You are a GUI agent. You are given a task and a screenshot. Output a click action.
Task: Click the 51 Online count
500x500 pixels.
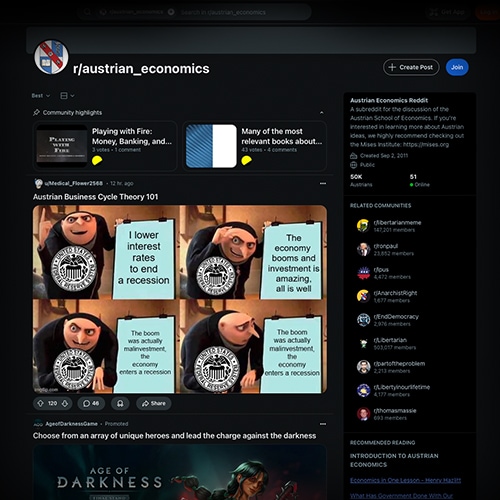point(420,180)
